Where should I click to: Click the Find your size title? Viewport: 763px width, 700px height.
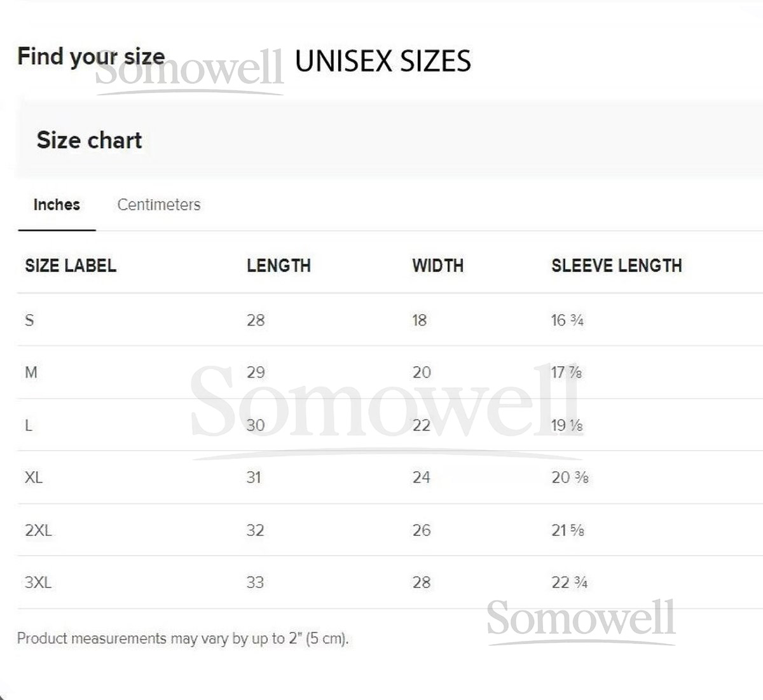[91, 57]
